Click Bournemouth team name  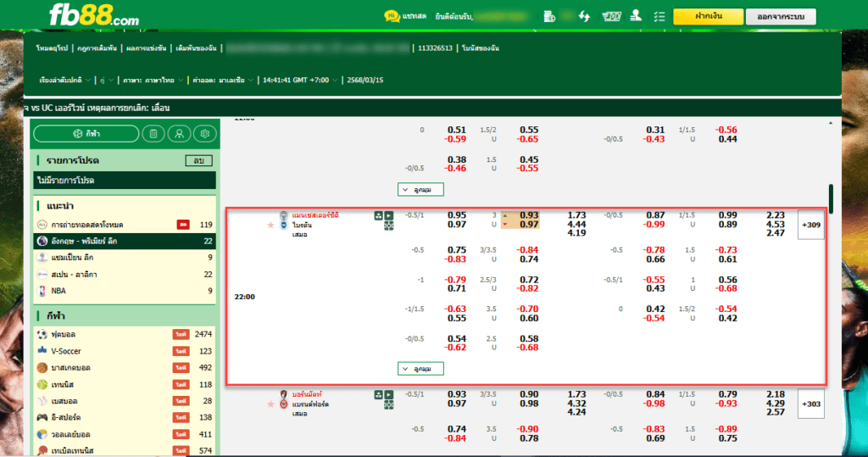pos(307,394)
